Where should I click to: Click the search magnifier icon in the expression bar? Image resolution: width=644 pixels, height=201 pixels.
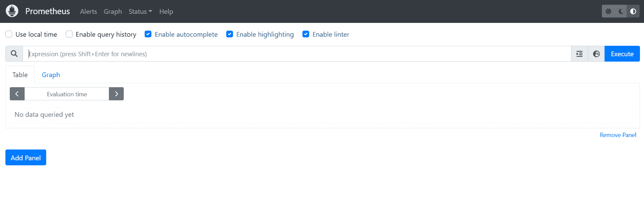point(14,54)
